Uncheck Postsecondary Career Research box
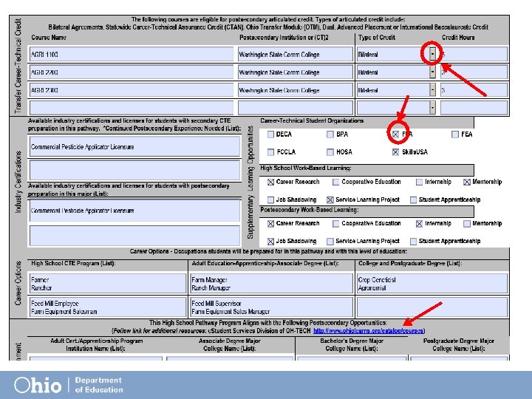 point(270,224)
